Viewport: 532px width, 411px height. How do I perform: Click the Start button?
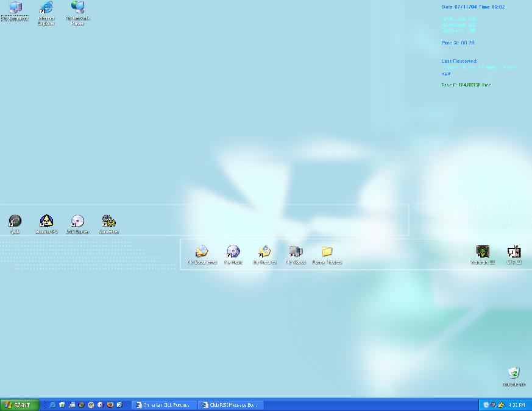pos(20,405)
